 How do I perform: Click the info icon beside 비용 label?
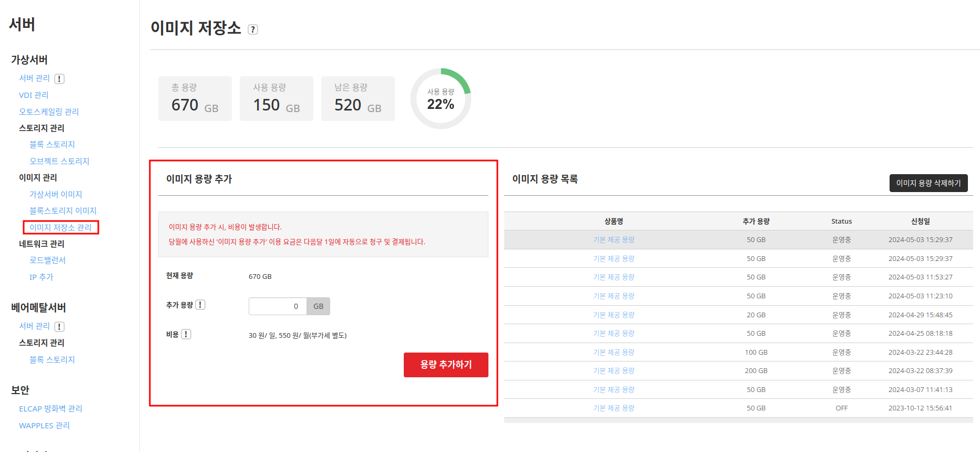[186, 334]
